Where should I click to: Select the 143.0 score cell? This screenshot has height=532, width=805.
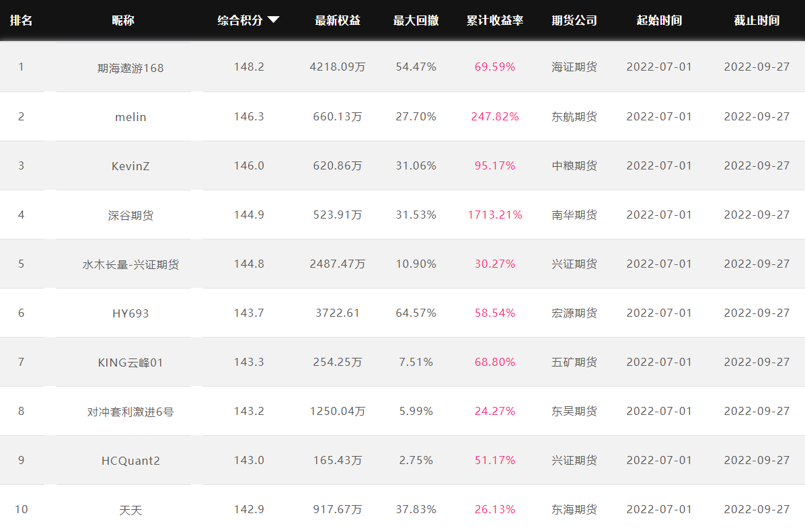249,460
